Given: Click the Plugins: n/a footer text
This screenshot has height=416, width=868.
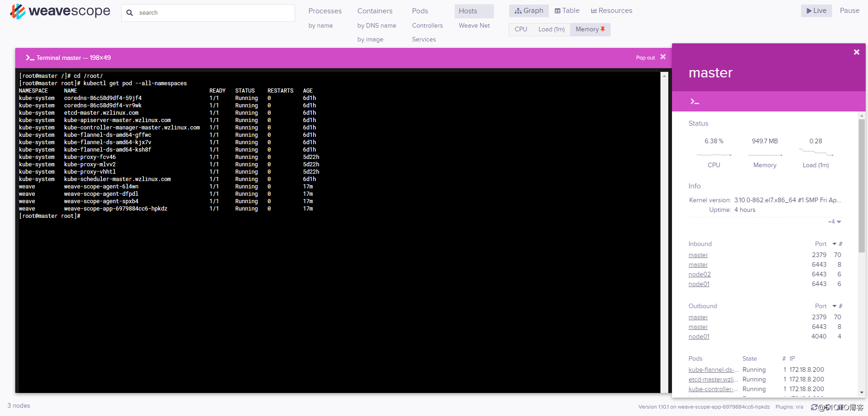Looking at the screenshot, I should coord(789,407).
